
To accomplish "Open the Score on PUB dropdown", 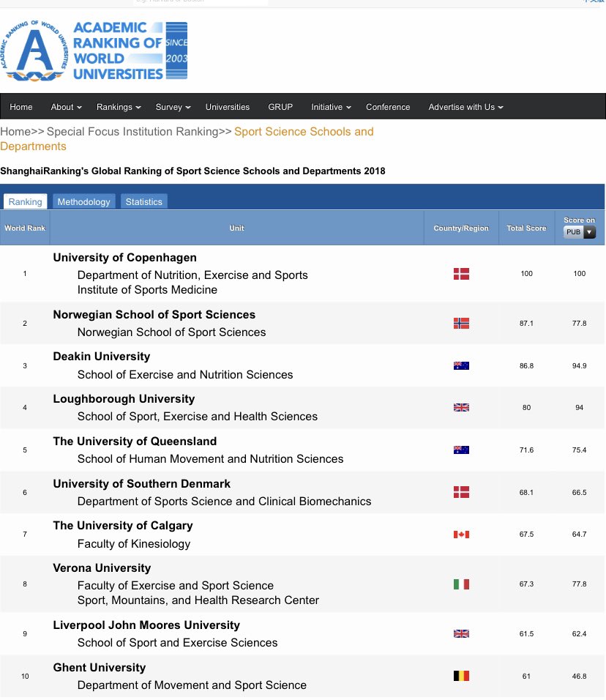I will tap(579, 232).
